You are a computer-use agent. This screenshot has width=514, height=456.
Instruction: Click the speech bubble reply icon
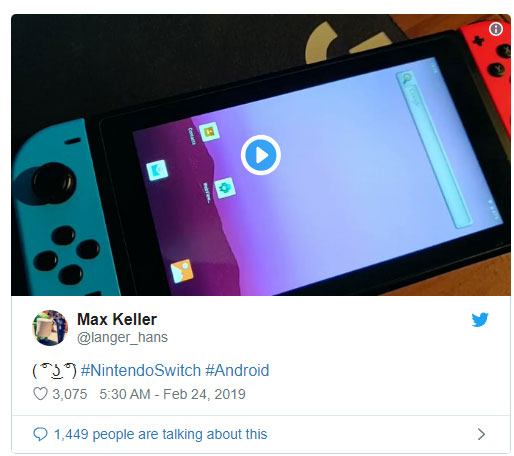(40, 434)
